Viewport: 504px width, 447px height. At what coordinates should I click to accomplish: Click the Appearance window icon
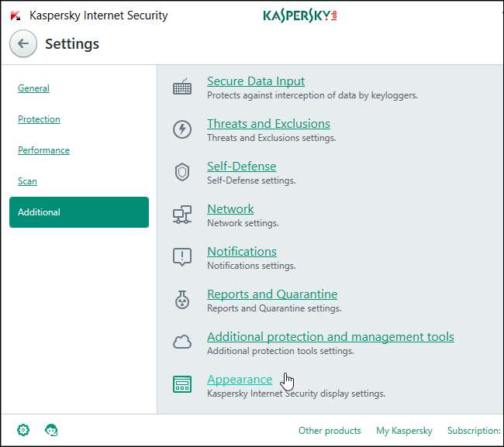pyautogui.click(x=182, y=384)
